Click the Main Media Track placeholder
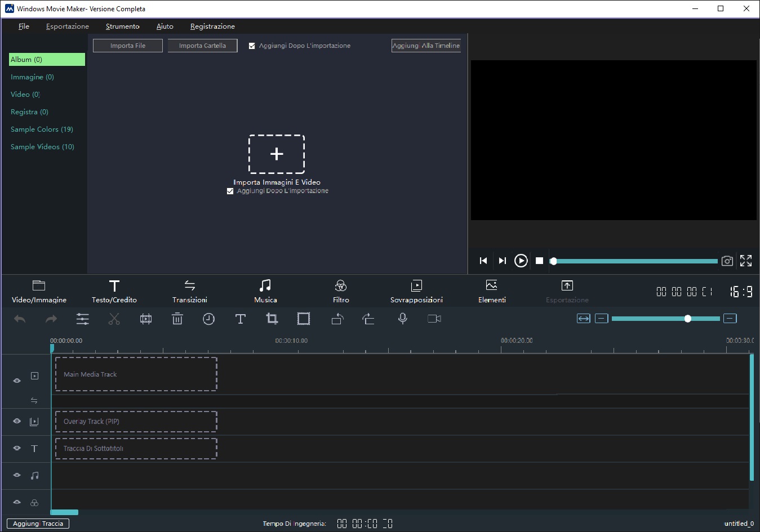Viewport: 760px width, 532px height. click(136, 374)
